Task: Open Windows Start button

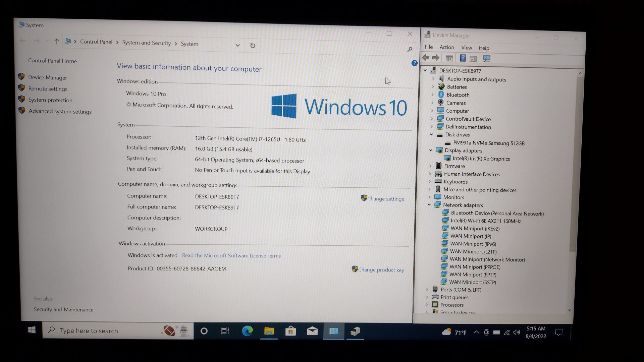Action: point(32,330)
